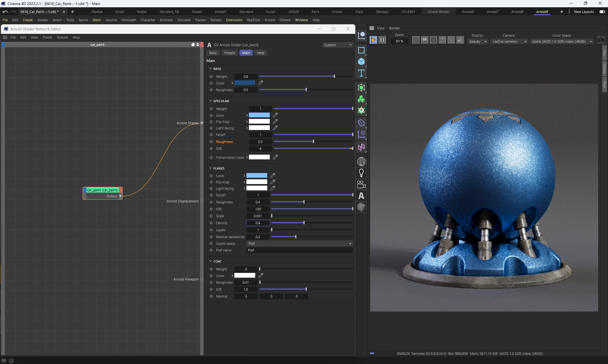Click the Flakes Density value field
608x364 pixels.
pyautogui.click(x=258, y=223)
